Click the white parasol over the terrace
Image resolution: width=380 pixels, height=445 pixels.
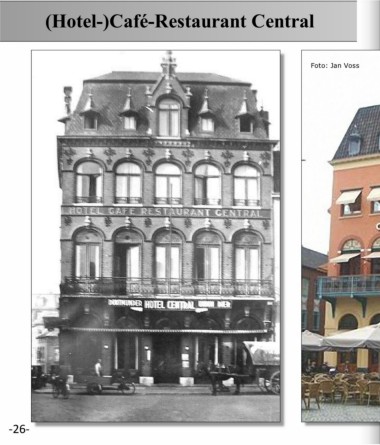click(351, 337)
